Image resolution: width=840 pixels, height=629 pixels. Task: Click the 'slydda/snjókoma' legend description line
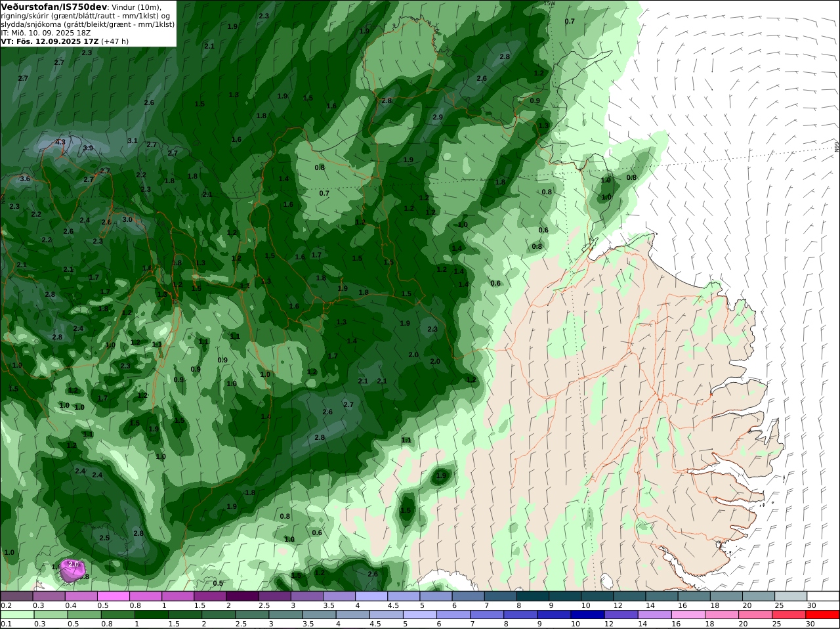tap(87, 24)
